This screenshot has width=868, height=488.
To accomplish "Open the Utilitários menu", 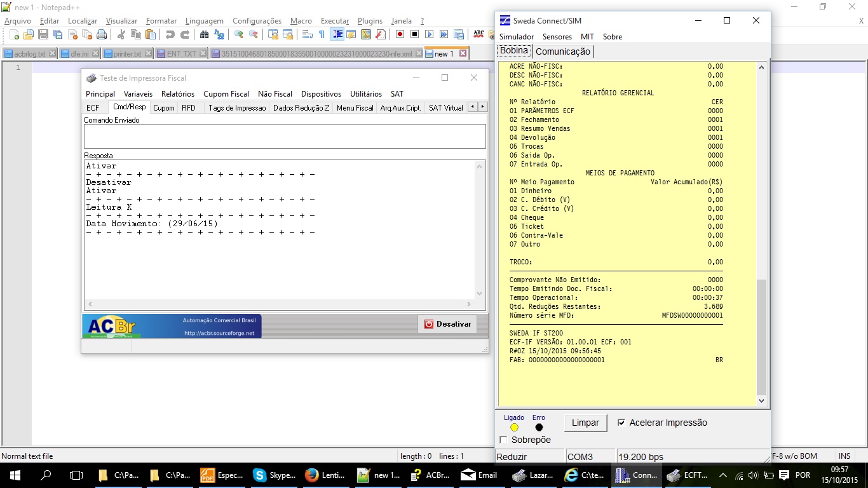I will click(366, 94).
